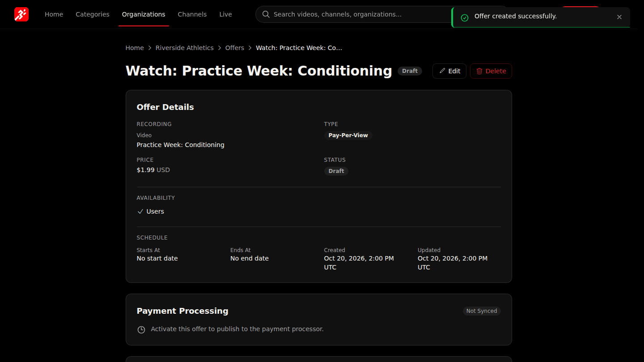644x362 pixels.
Task: Click the red runner logo icon
Action: click(x=21, y=14)
